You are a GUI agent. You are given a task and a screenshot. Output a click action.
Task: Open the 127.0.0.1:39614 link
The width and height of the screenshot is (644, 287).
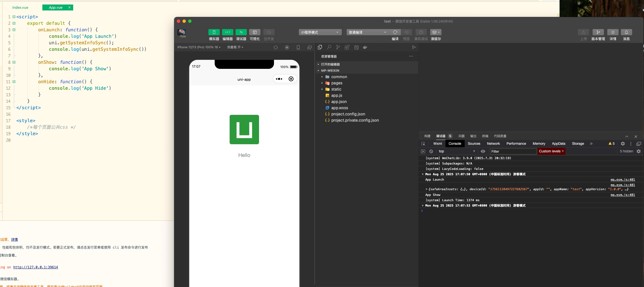pos(36,267)
